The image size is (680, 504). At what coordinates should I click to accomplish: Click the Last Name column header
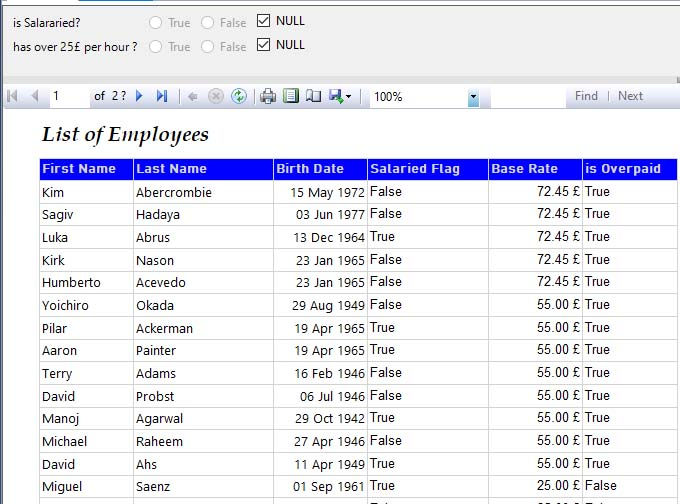203,169
